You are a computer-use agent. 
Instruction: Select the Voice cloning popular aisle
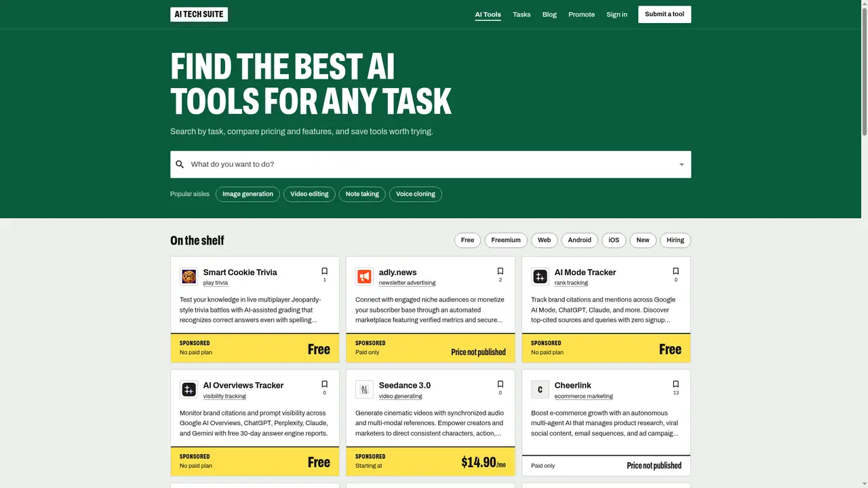click(x=416, y=195)
